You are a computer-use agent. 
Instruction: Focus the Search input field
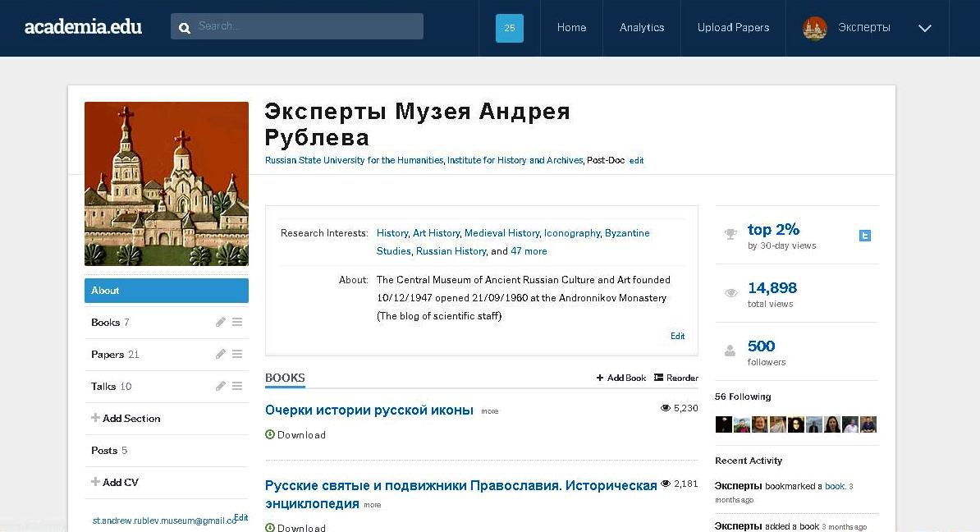[297, 26]
